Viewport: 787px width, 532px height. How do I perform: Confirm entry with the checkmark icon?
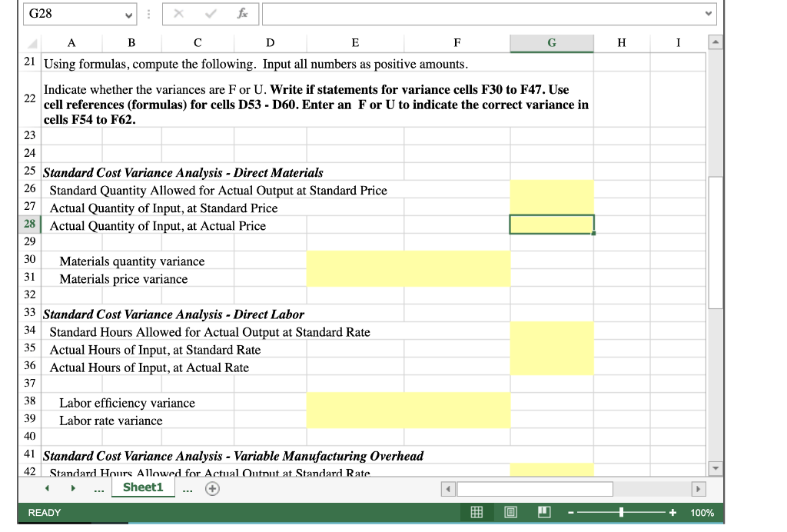coord(211,14)
